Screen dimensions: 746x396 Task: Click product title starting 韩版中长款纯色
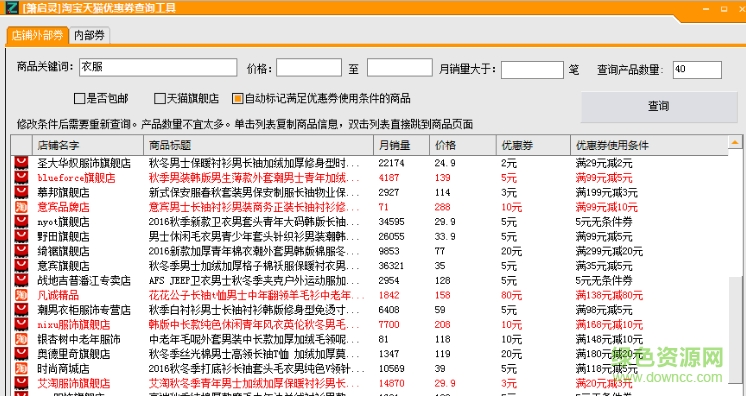tap(254, 325)
